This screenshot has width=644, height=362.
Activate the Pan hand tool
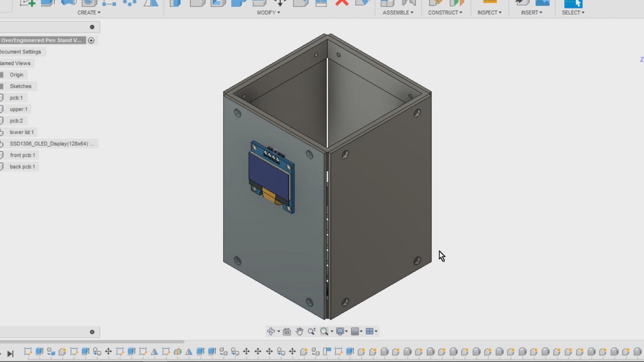299,331
